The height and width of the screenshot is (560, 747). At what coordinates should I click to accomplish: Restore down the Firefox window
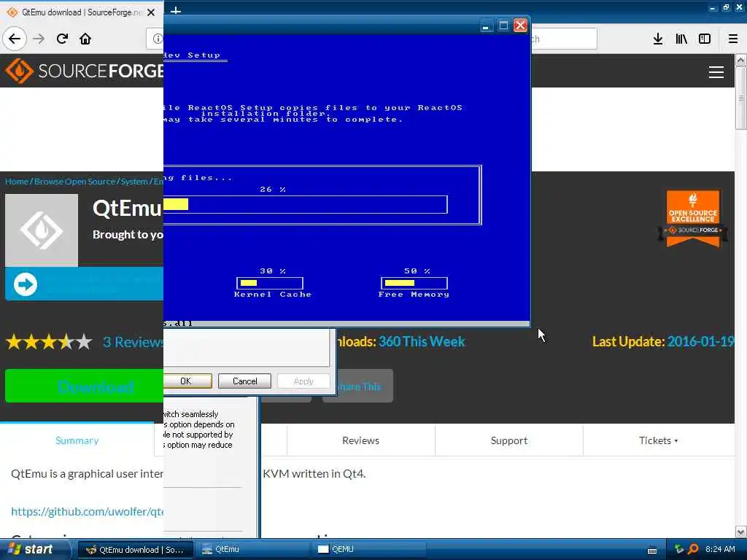tap(726, 7)
